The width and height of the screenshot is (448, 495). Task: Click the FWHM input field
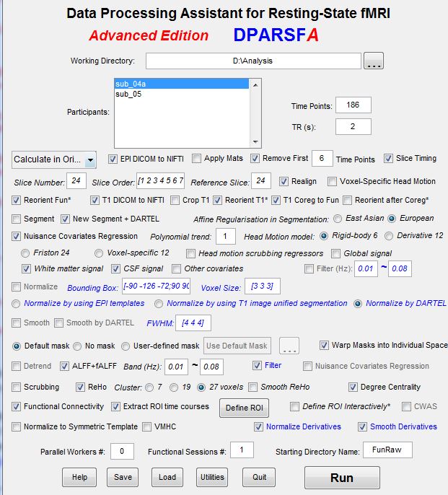pos(193,323)
